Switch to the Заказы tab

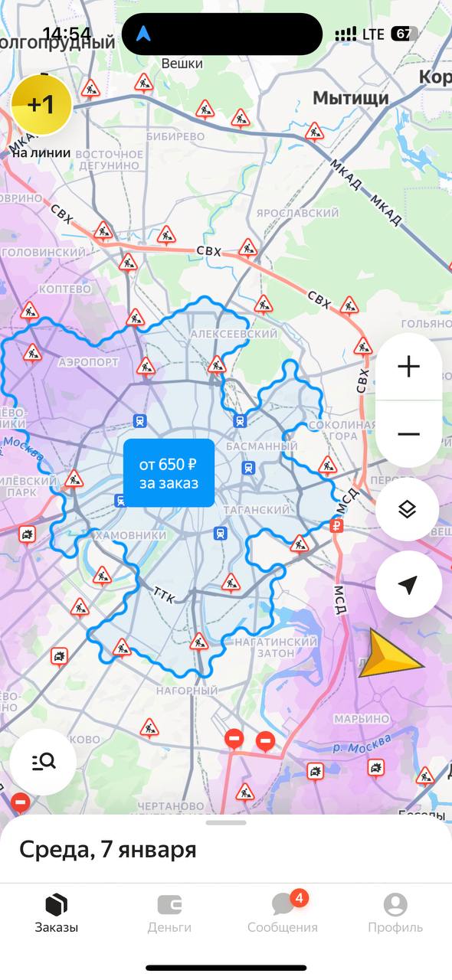[56, 914]
